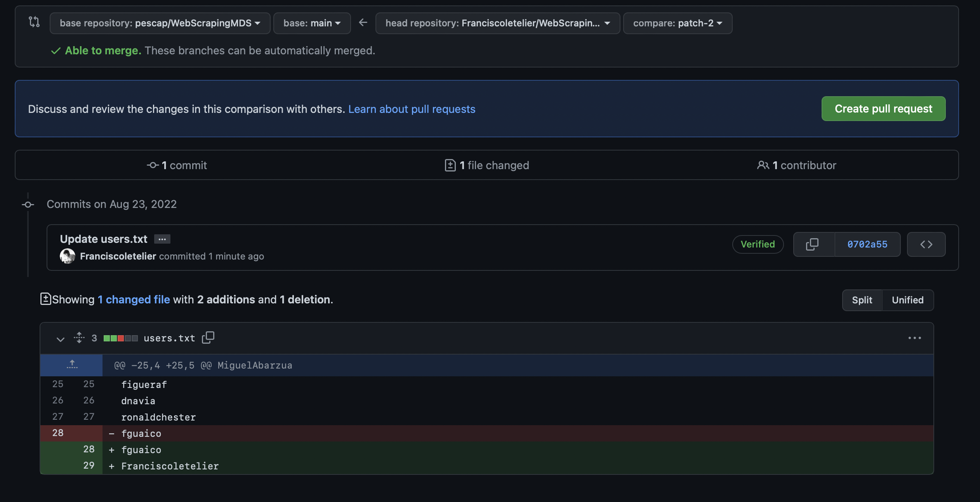Copy the users.txt file path
The height and width of the screenshot is (502, 980).
pos(208,338)
